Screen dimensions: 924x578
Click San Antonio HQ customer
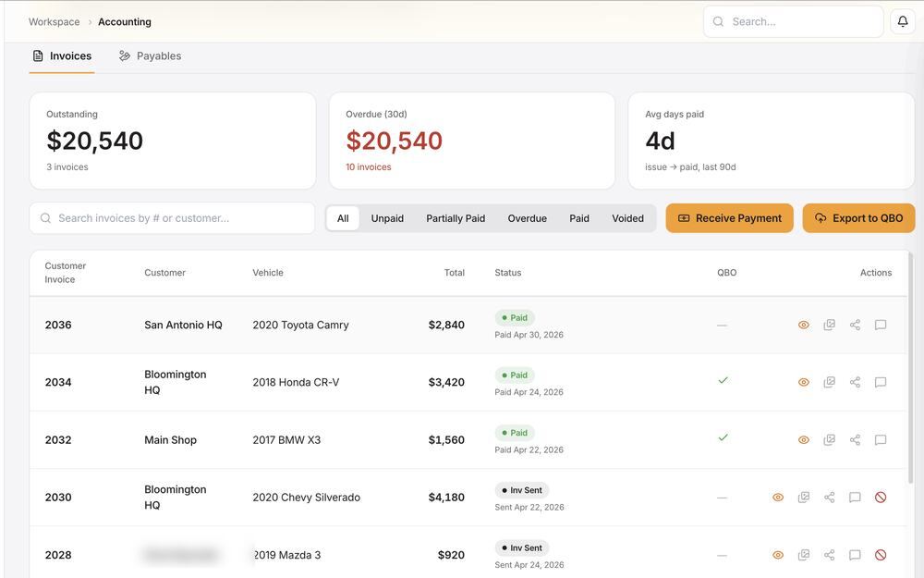183,325
